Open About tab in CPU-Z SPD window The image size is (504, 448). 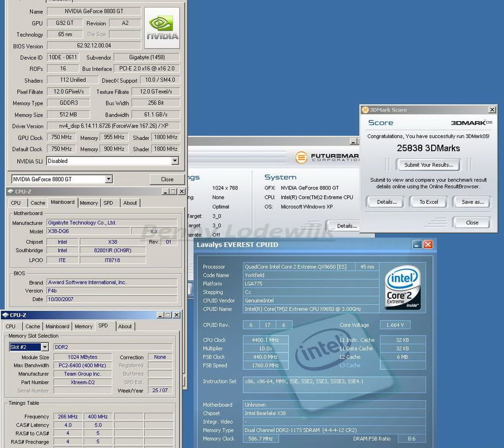125,326
